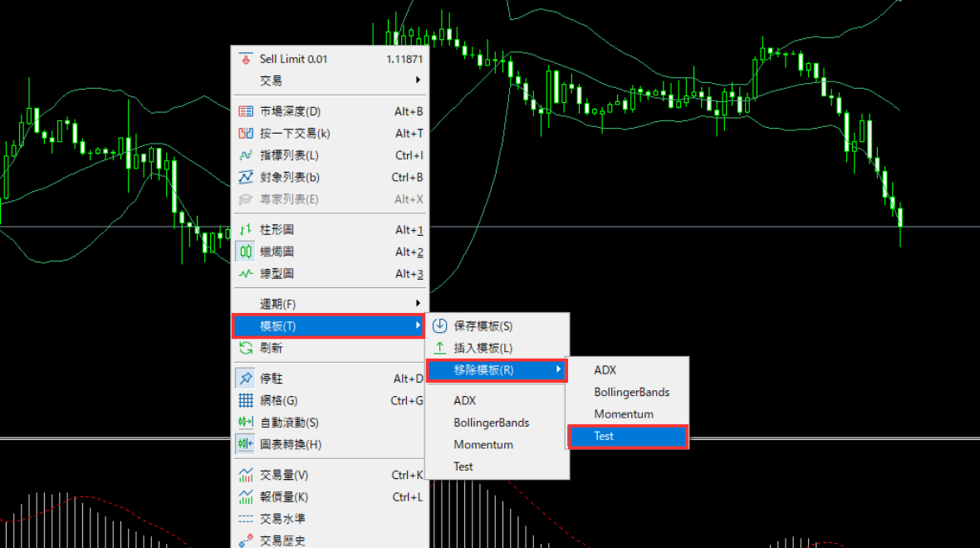Apply the BollingerBands template from Templates submenu
This screenshot has width=980, height=548.
click(x=491, y=423)
